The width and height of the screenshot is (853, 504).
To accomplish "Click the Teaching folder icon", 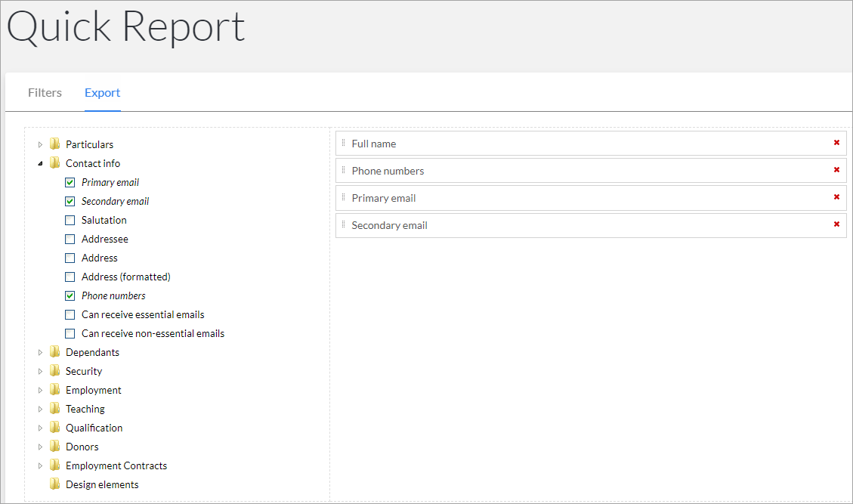I will point(54,408).
